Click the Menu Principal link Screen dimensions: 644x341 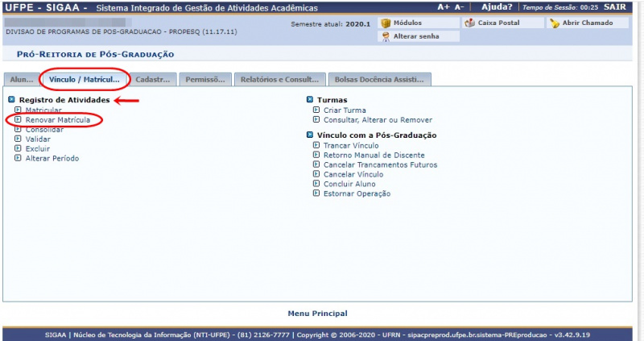317,314
